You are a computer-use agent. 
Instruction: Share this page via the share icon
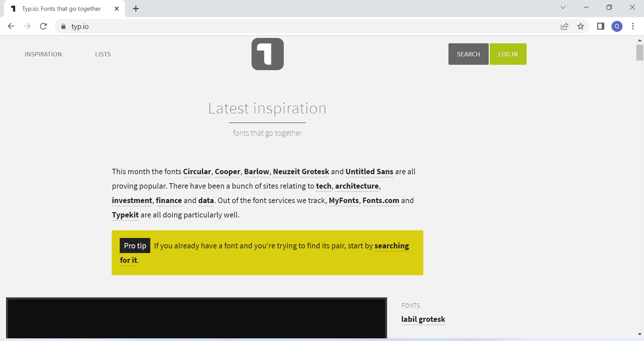click(x=564, y=26)
